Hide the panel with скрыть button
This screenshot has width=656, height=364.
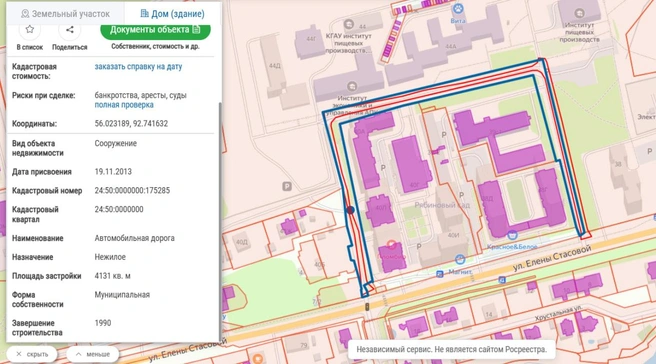(32, 354)
